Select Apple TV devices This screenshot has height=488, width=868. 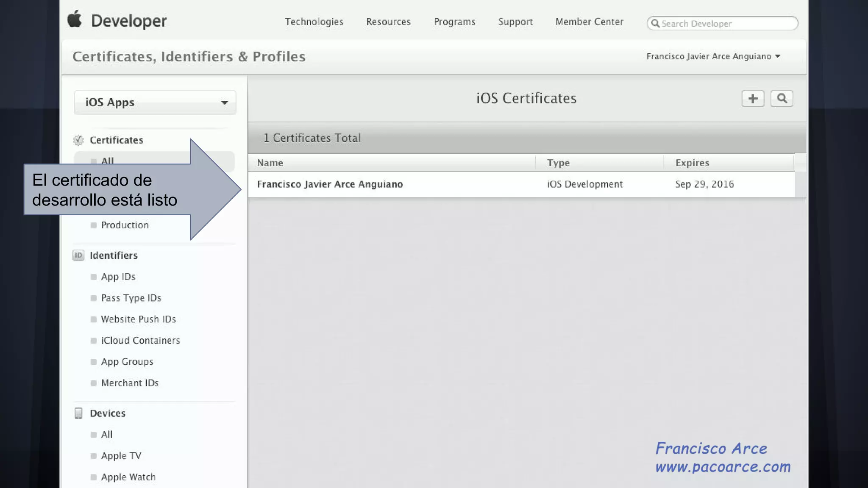point(121,455)
